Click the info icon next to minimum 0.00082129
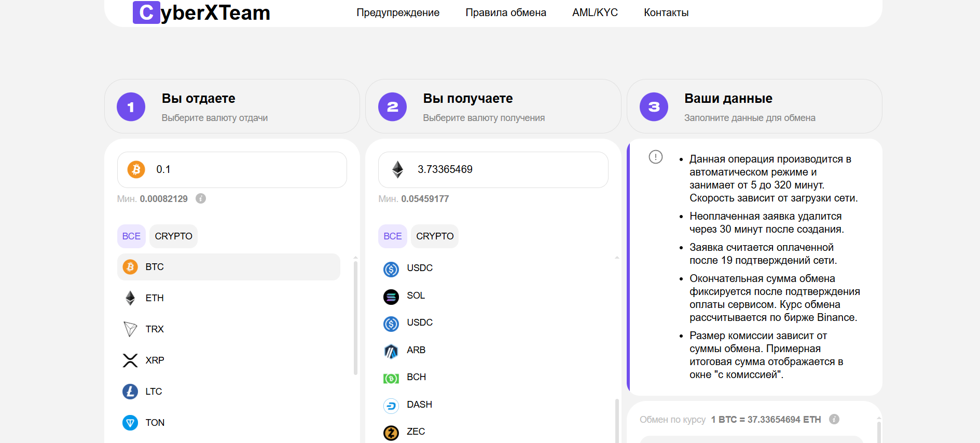980x443 pixels. [201, 198]
